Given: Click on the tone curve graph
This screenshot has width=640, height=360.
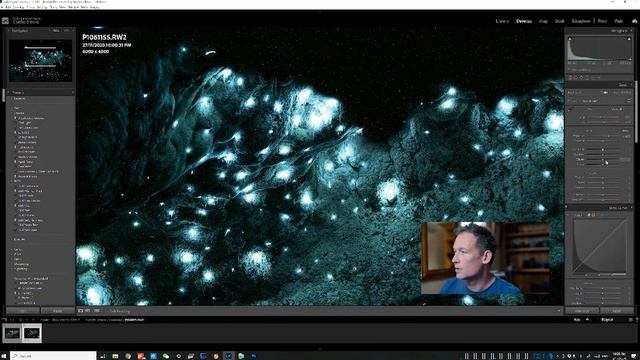Looking at the screenshot, I should pos(599,246).
